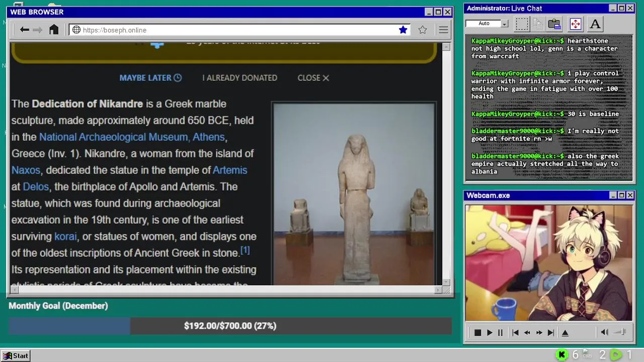Click the font A icon in Live Chat

[595, 24]
